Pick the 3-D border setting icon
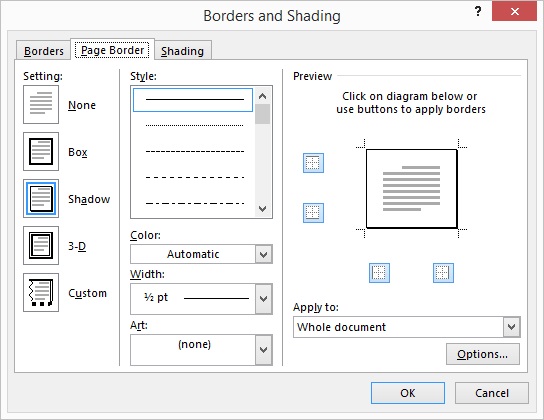The height and width of the screenshot is (420, 544). tap(41, 246)
